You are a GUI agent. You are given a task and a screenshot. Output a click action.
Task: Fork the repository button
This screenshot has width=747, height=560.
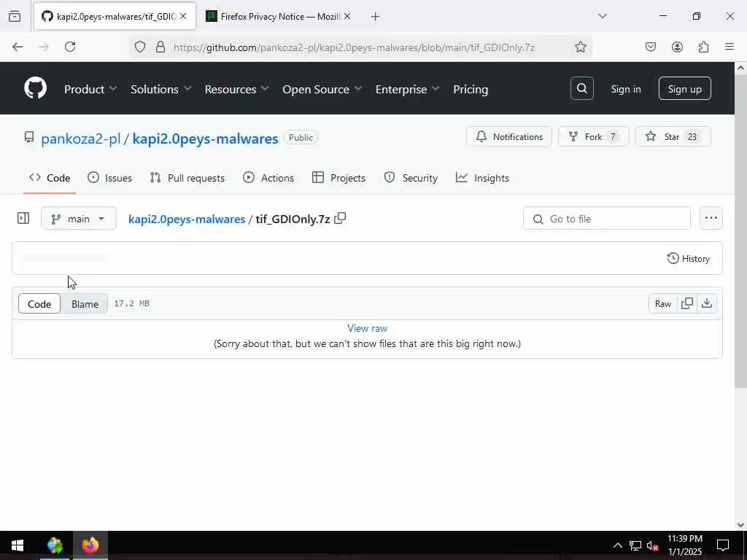pyautogui.click(x=593, y=136)
